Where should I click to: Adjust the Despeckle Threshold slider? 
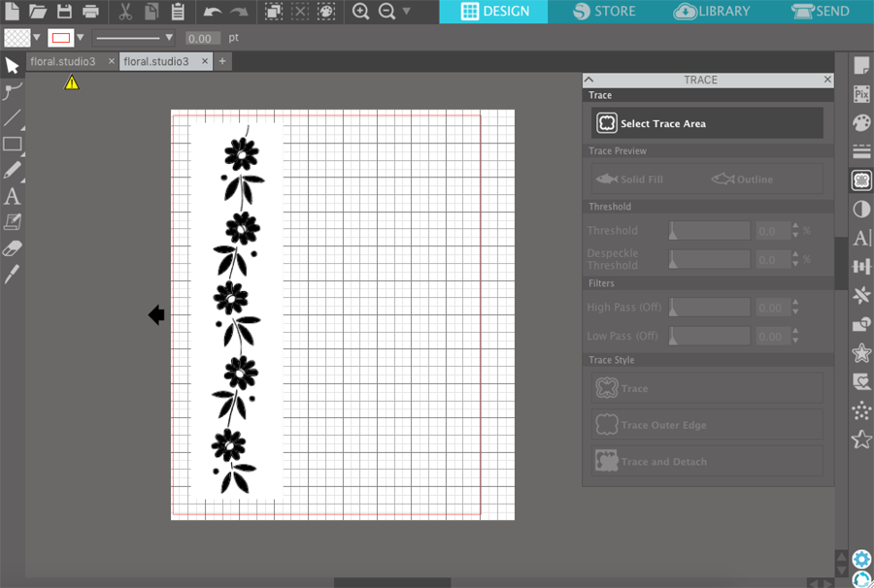[x=710, y=259]
